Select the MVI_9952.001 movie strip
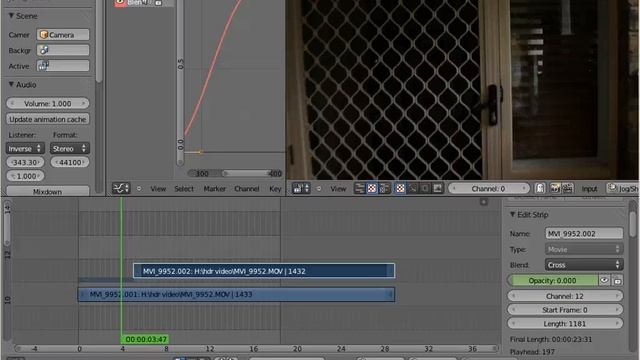640x360 pixels. [x=236, y=294]
